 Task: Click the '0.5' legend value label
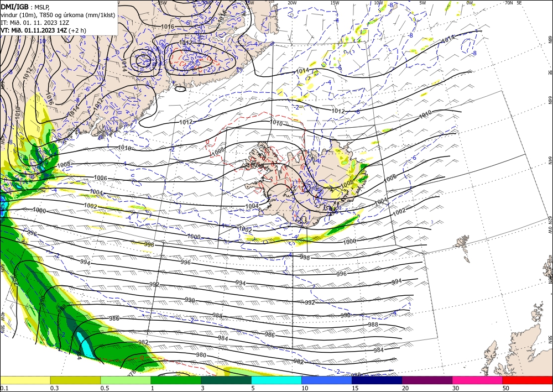click(105, 388)
